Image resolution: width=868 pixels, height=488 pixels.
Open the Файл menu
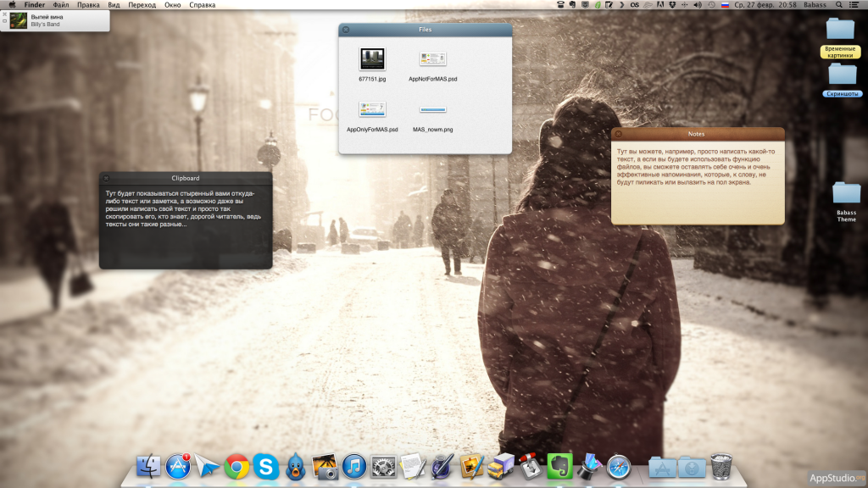click(61, 5)
